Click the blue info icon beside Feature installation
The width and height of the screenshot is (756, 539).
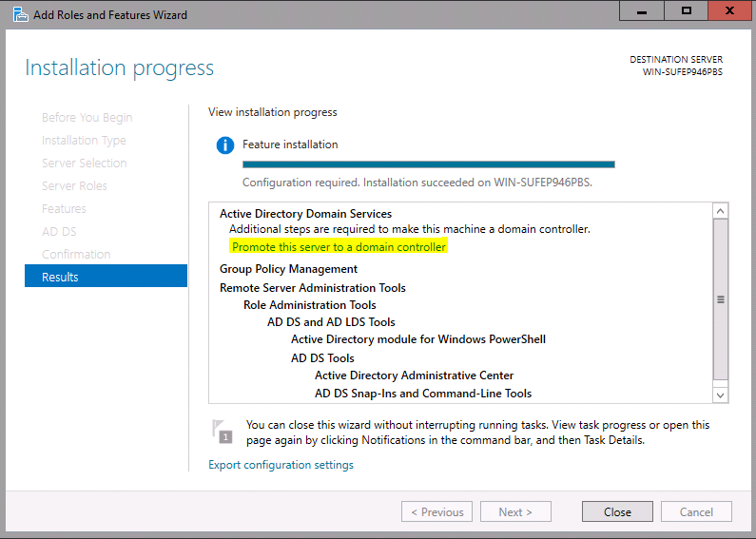[225, 145]
